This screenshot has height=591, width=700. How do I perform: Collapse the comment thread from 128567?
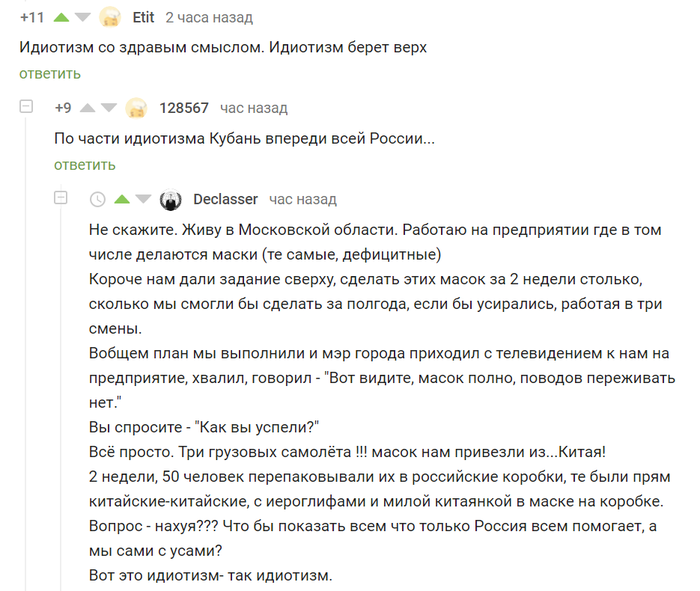click(x=27, y=107)
